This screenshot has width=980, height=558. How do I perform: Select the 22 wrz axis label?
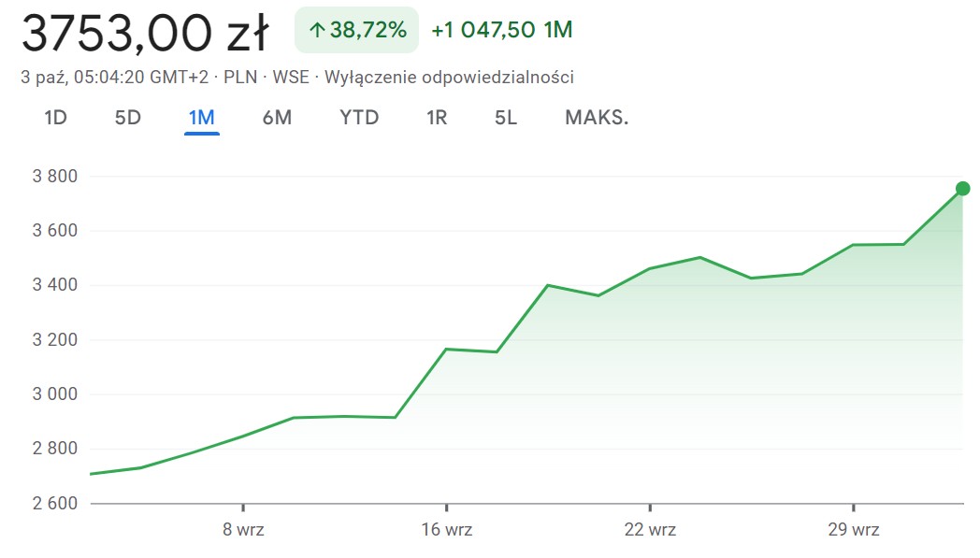(650, 530)
